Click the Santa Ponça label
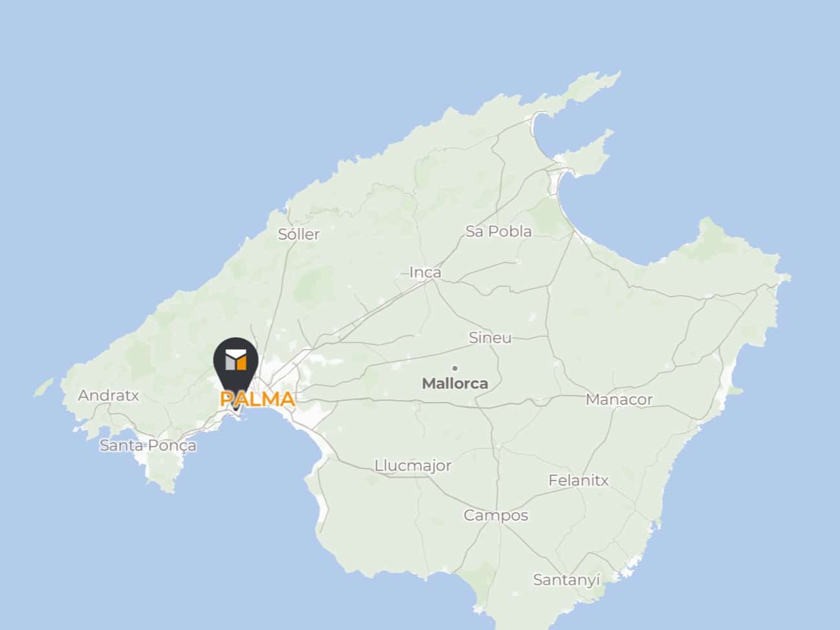The height and width of the screenshot is (630, 840). point(148,445)
